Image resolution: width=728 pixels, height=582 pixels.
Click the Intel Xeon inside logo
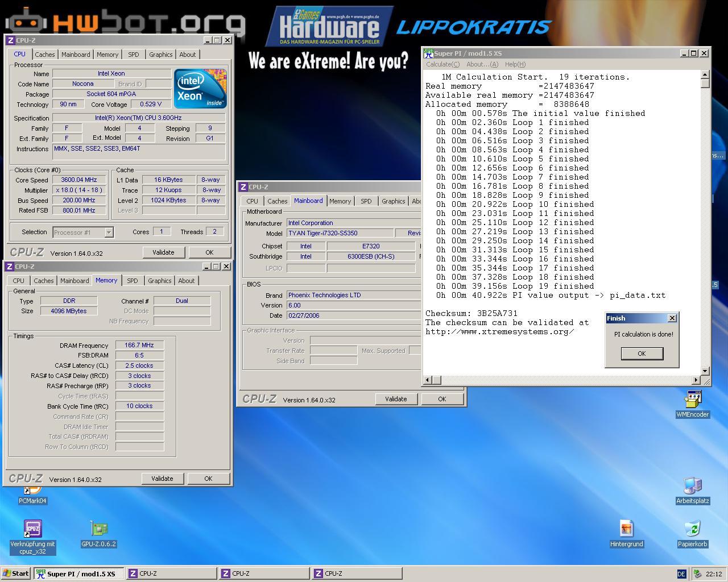click(200, 88)
